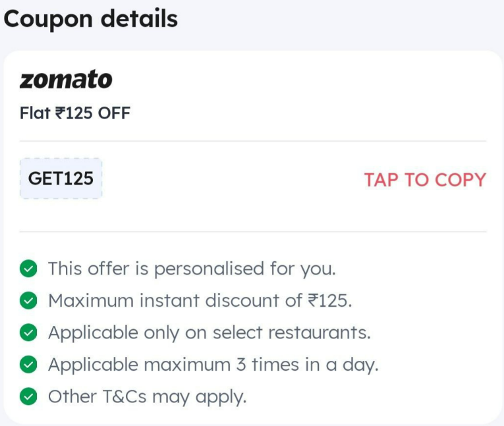
Task: Click the 'Applicable maximum 3 times in a day.' line
Action: 213,365
